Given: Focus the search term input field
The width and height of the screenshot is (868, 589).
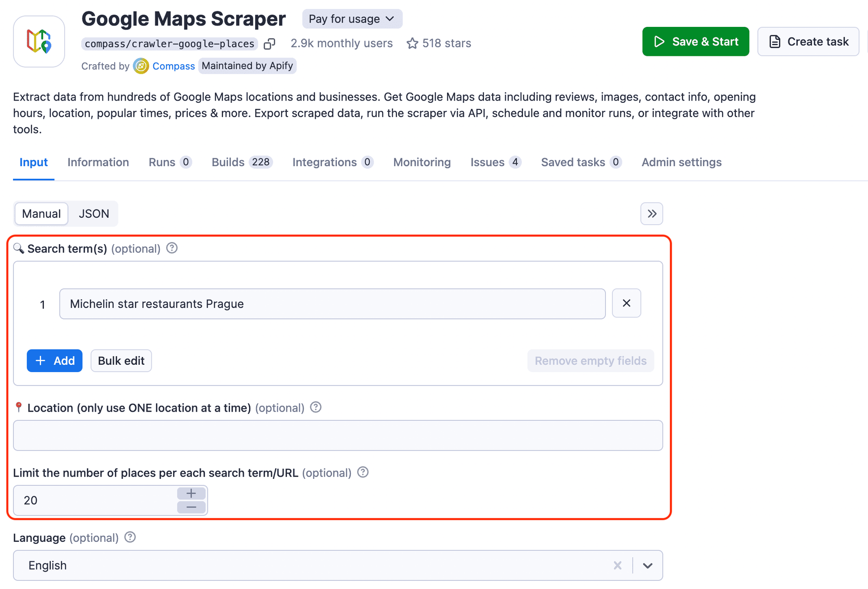Looking at the screenshot, I should [332, 304].
